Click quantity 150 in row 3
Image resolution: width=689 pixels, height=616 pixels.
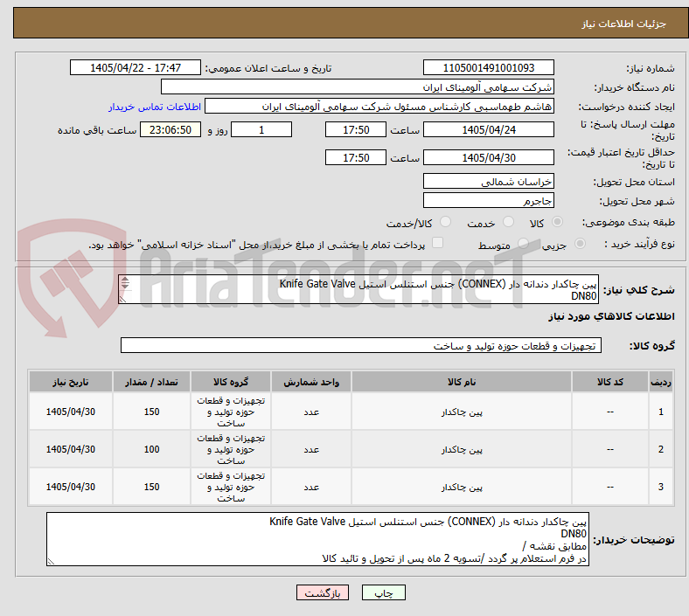coord(151,487)
